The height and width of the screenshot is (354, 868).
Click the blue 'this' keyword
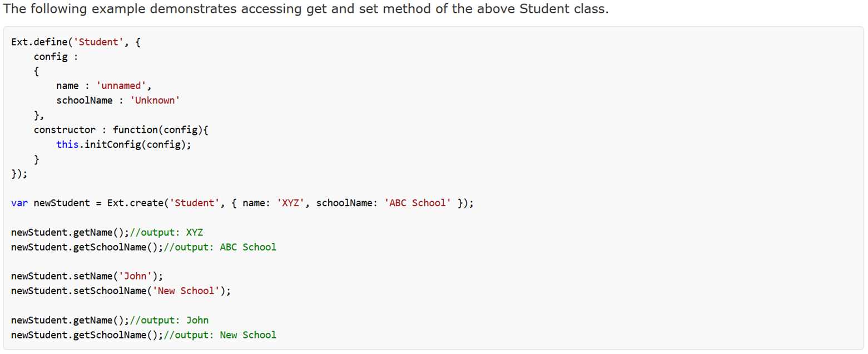click(x=67, y=144)
